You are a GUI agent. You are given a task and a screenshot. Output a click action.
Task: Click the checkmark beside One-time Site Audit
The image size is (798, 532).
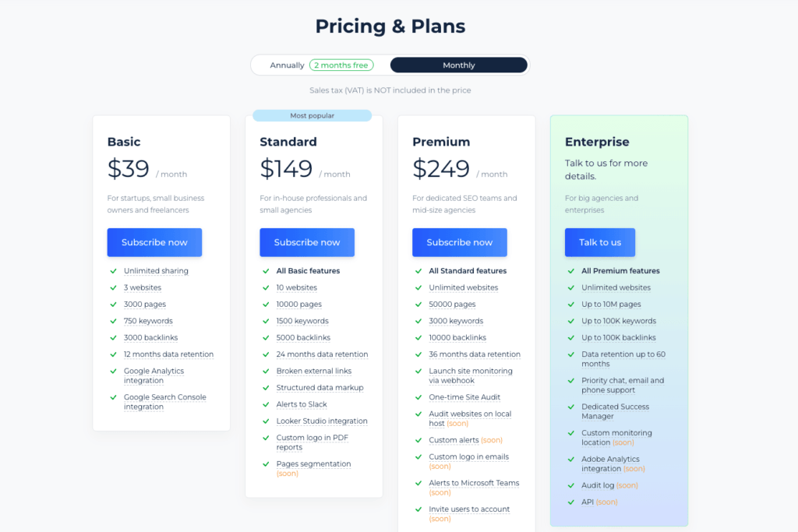[x=419, y=397]
